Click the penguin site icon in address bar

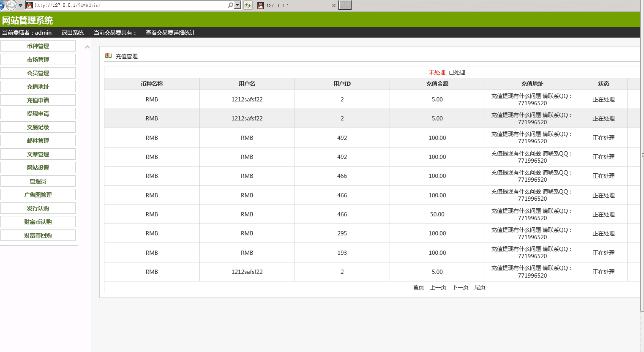point(30,5)
